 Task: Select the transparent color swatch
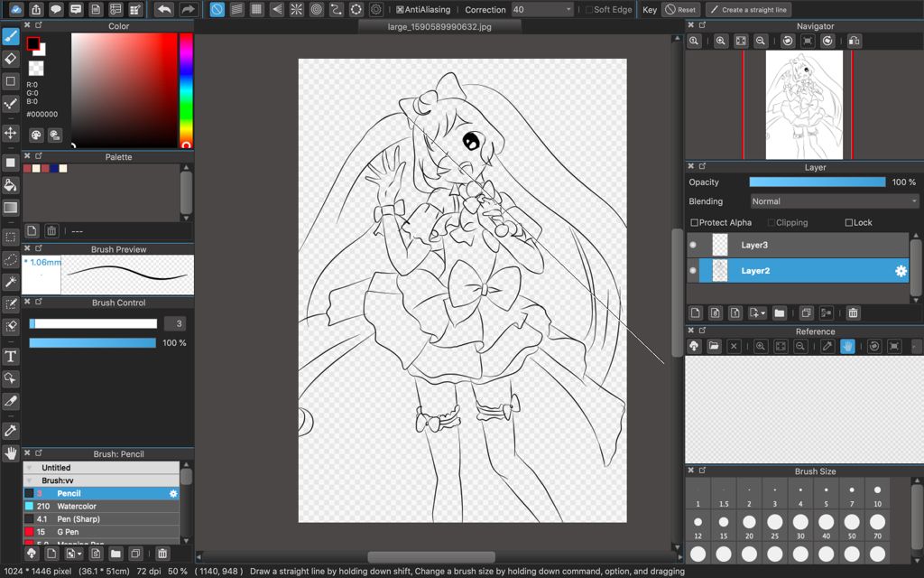pos(36,68)
